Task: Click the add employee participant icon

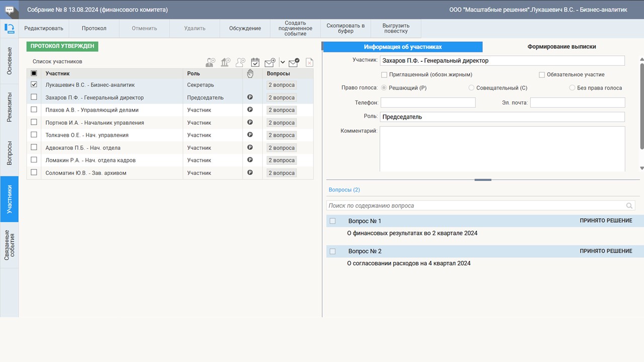Action: [x=210, y=62]
